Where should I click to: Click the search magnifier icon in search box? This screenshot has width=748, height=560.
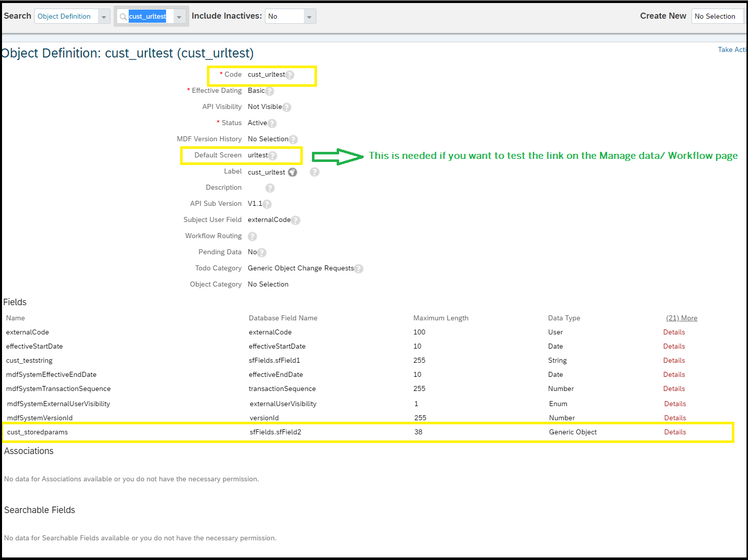(123, 17)
